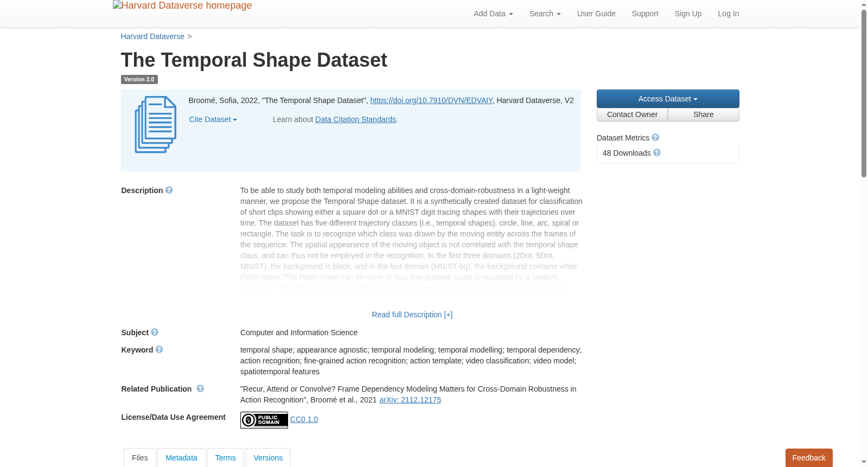868x467 pixels.
Task: Click the dataset document icon
Action: coord(156,125)
